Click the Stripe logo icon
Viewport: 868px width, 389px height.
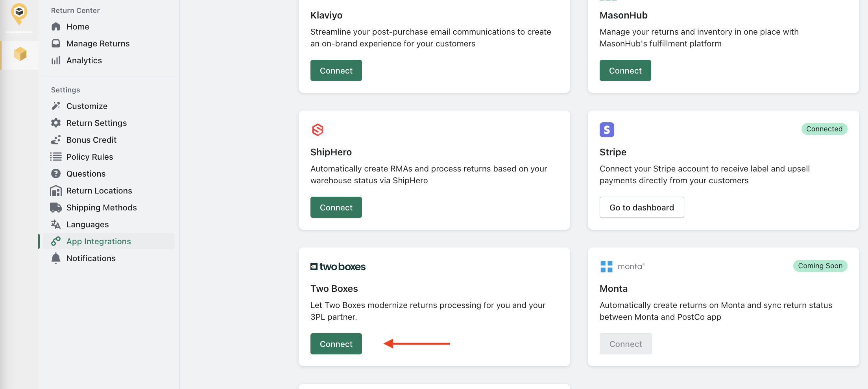click(607, 129)
